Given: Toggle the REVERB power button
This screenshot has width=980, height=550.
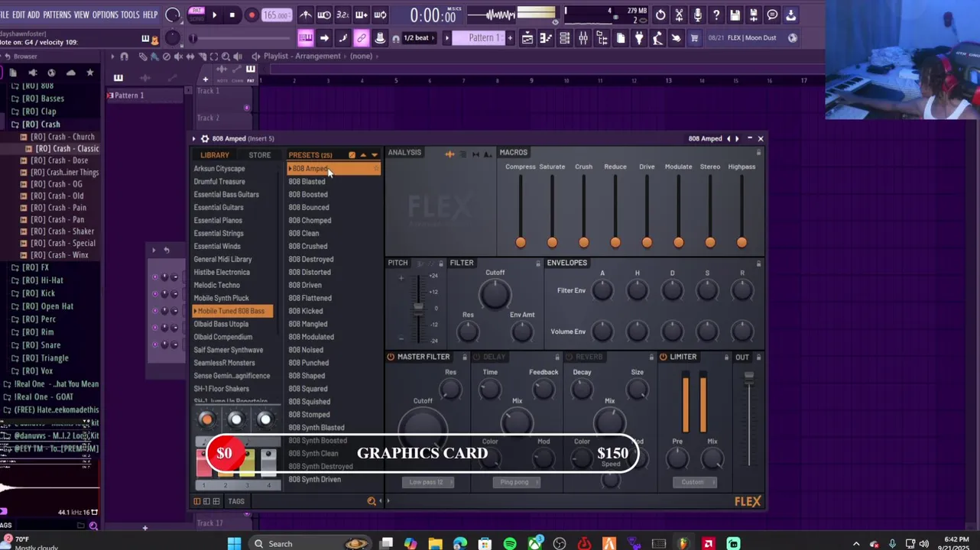Looking at the screenshot, I should tap(568, 357).
